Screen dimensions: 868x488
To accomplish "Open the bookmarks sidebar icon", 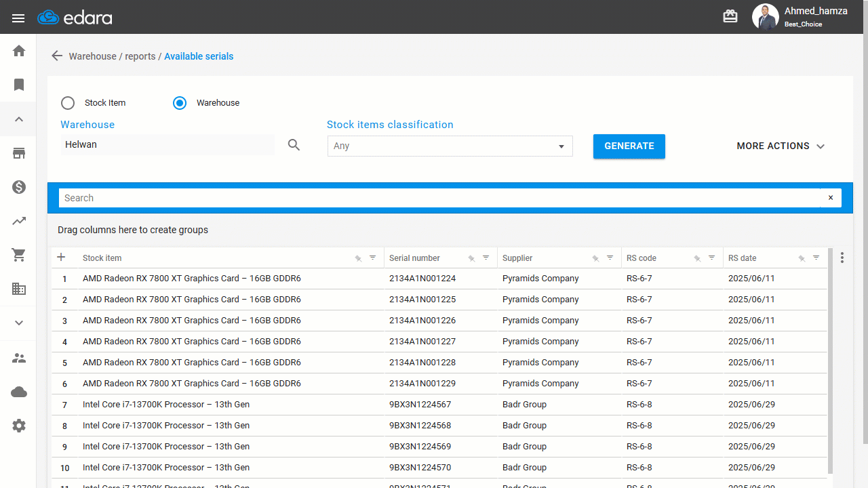I will point(19,85).
